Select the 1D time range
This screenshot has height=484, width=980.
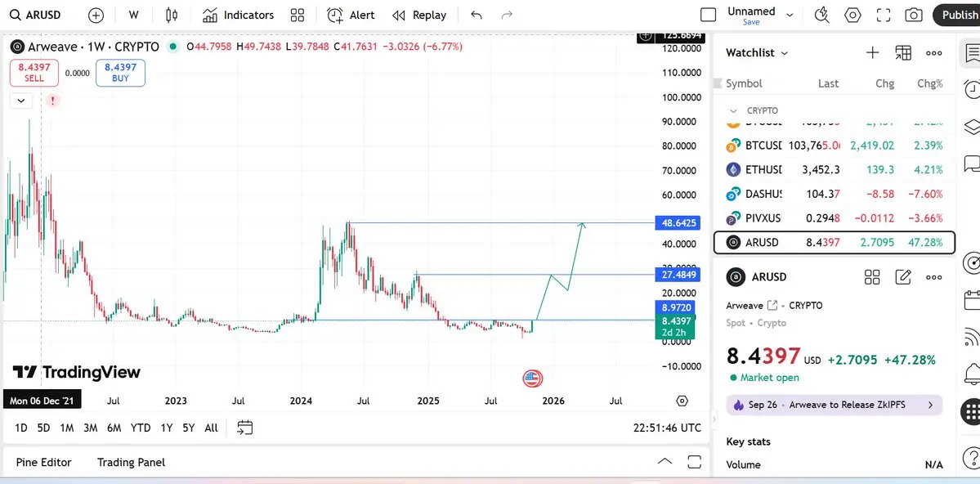click(20, 428)
